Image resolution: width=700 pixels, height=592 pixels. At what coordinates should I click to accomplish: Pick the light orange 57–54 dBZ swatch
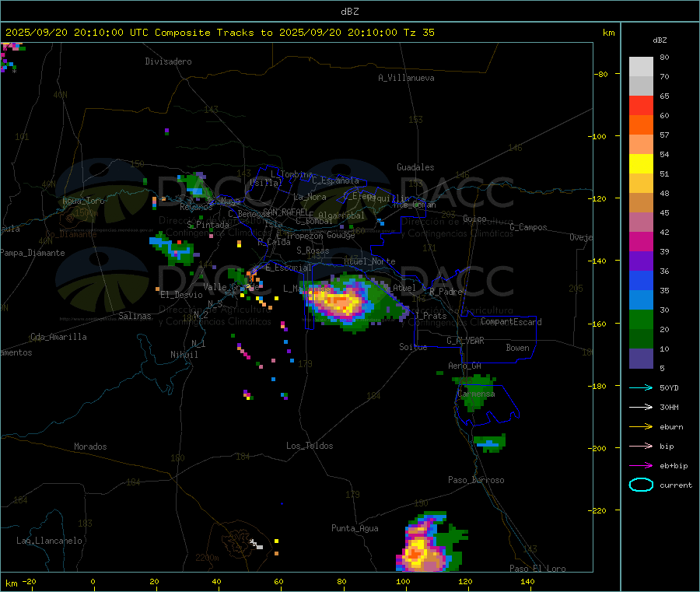point(641,144)
